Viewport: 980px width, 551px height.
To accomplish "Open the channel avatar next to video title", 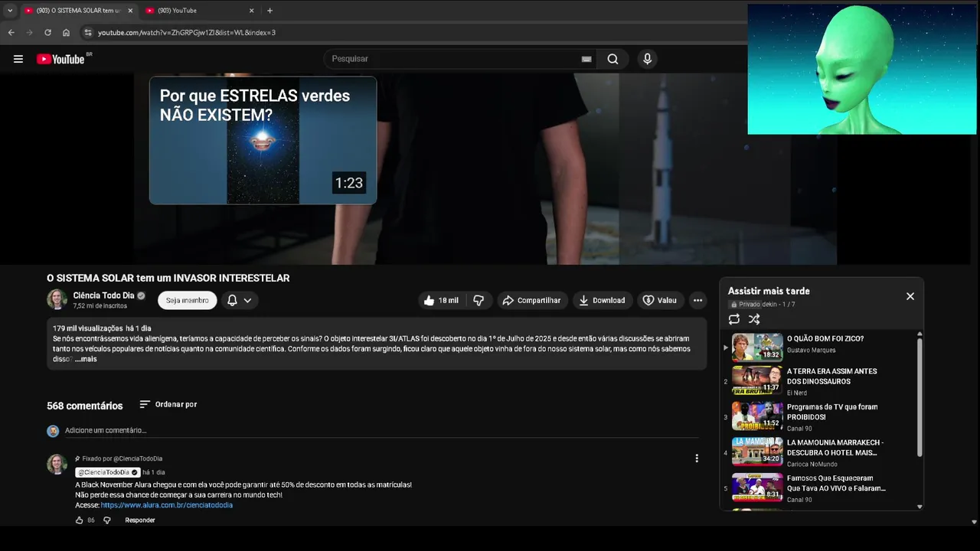I will coord(57,300).
